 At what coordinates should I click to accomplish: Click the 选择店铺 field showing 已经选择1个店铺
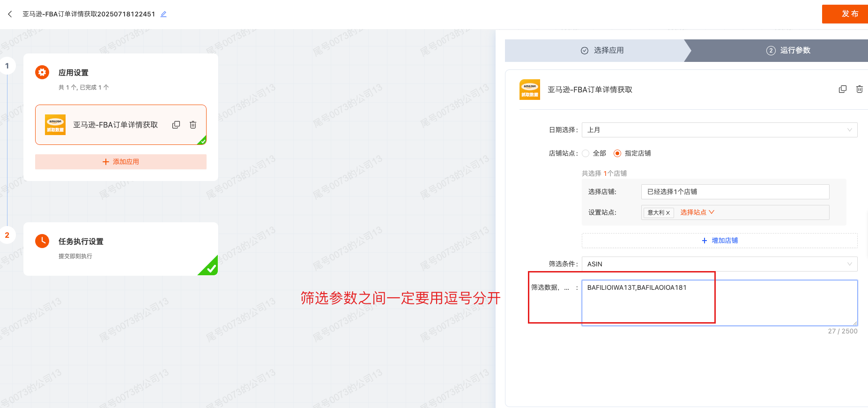point(735,192)
